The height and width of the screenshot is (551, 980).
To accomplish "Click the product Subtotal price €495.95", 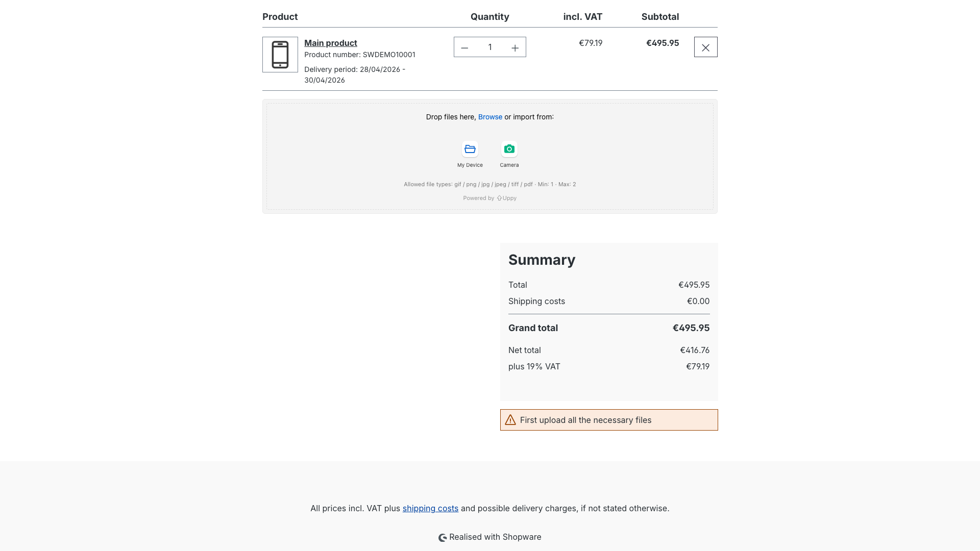I will pos(662,43).
